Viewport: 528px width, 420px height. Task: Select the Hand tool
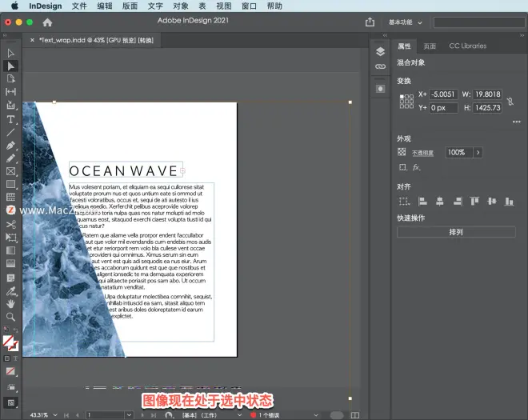[10, 304]
